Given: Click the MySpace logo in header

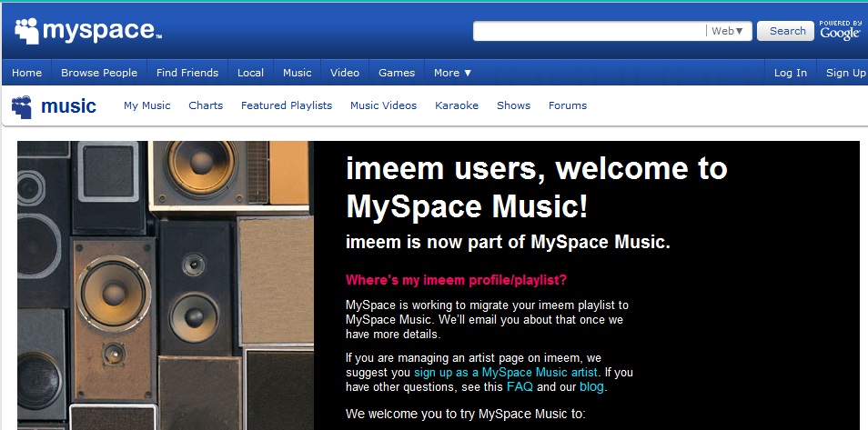Looking at the screenshot, I should (x=88, y=30).
